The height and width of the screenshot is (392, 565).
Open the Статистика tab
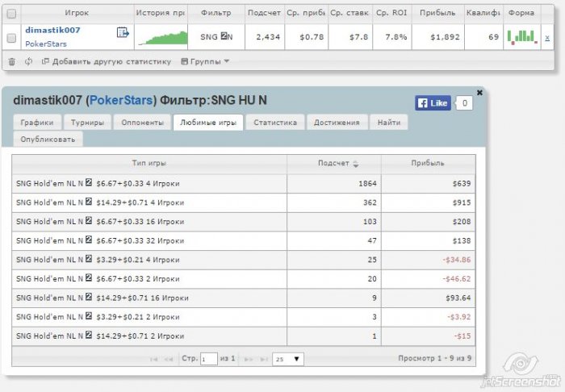click(x=275, y=123)
